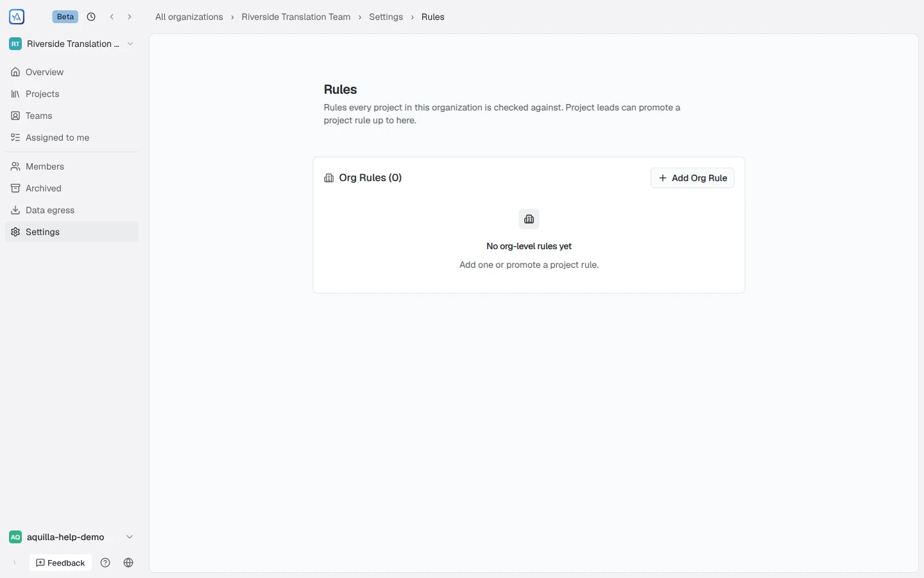Open the Archived sidebar item
Viewport: 924px width, 578px height.
72,188
